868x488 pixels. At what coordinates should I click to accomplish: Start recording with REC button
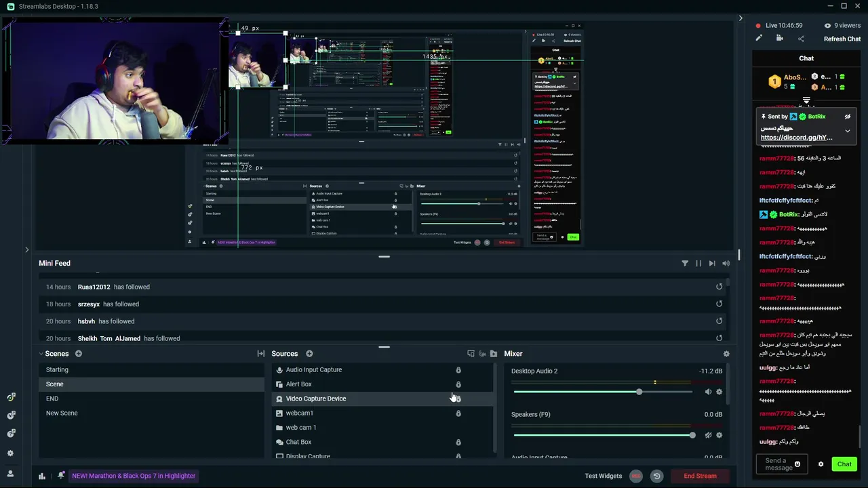pos(636,476)
